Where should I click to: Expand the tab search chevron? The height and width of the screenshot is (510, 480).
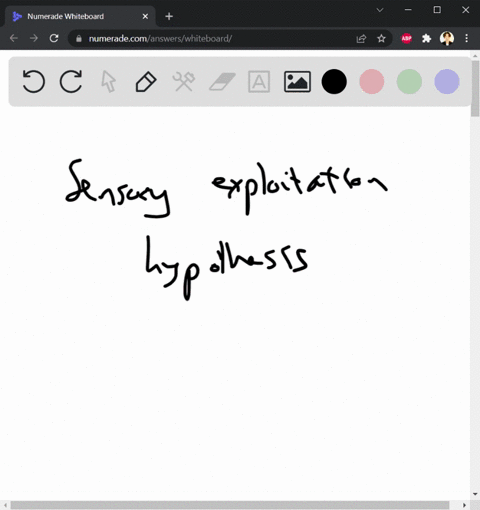click(x=380, y=10)
